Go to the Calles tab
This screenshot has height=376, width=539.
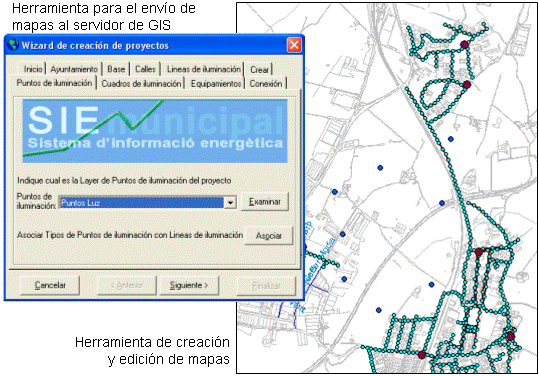click(145, 69)
